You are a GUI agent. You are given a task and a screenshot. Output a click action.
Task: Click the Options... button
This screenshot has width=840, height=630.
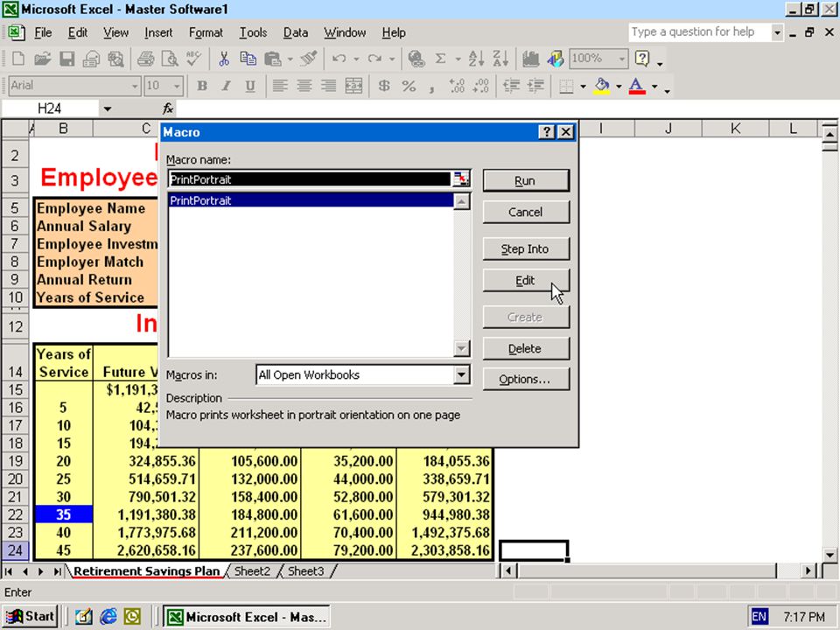coord(526,379)
